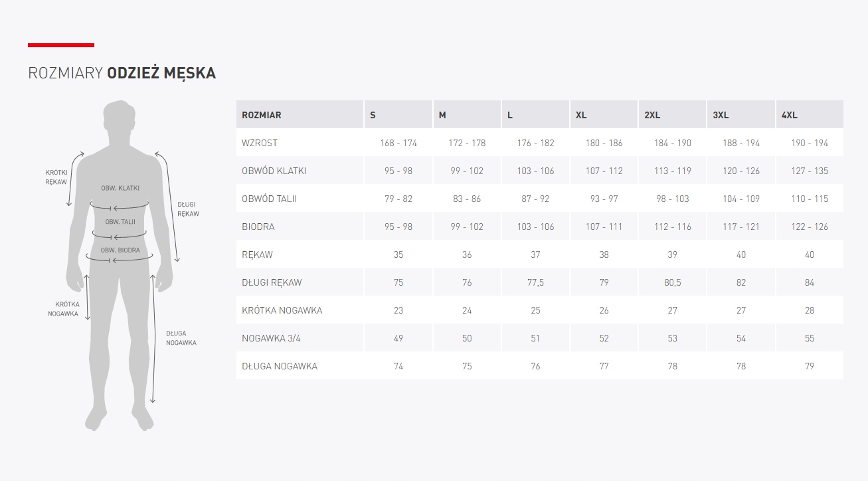Select the 4XL size column header
The width and height of the screenshot is (868, 481).
tap(790, 115)
